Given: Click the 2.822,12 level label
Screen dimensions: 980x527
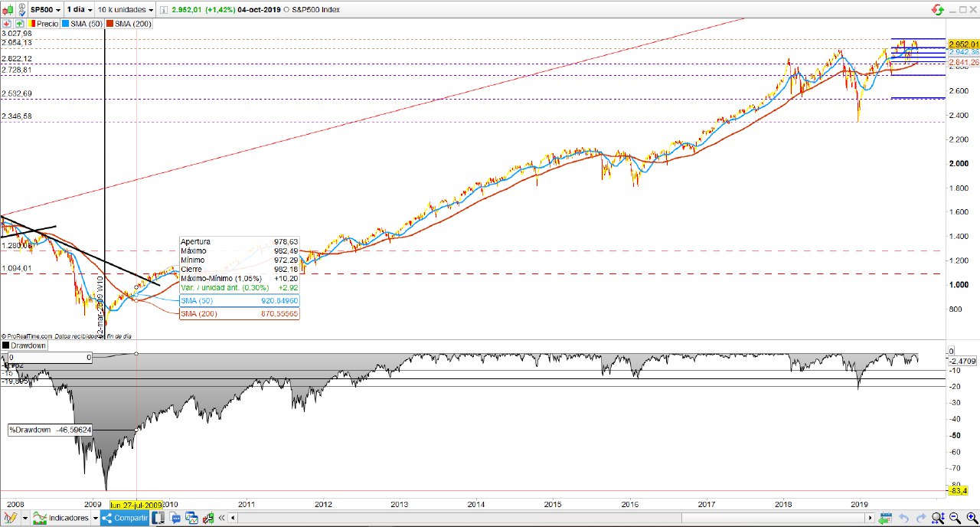Looking at the screenshot, I should point(16,59).
